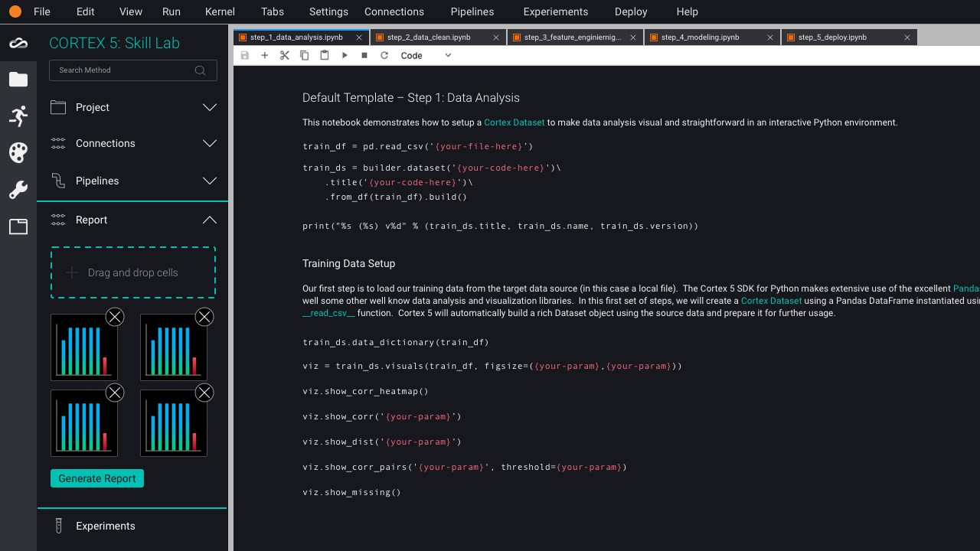
Task: Click the Generate Report button
Action: click(97, 478)
